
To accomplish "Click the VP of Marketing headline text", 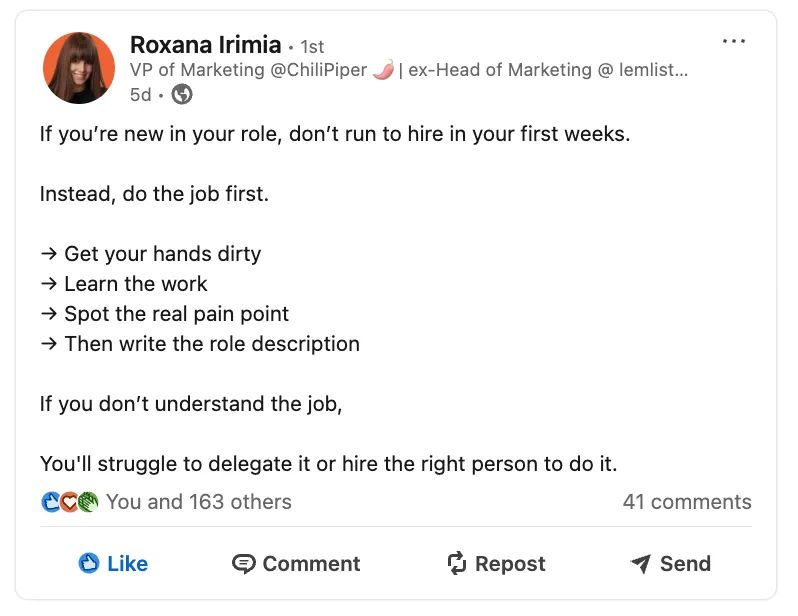I will pos(248,70).
